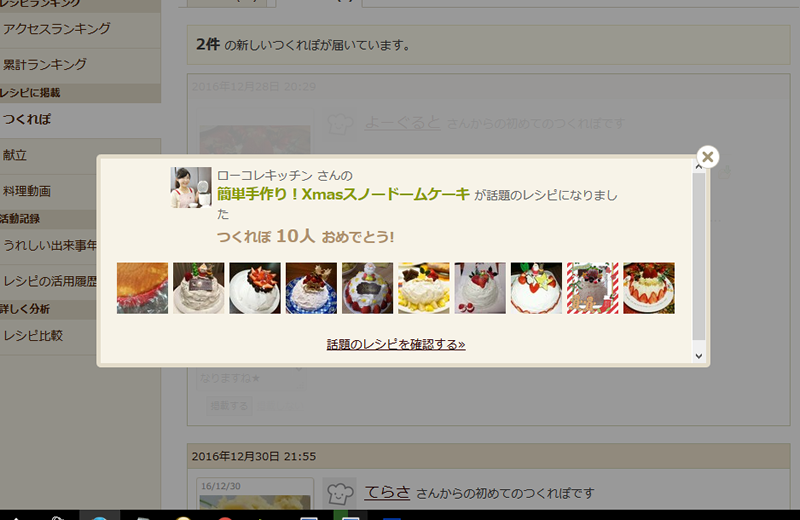The height and width of the screenshot is (520, 800).
Task: Select アクセスランキング in the sidebar
Action: [57, 29]
